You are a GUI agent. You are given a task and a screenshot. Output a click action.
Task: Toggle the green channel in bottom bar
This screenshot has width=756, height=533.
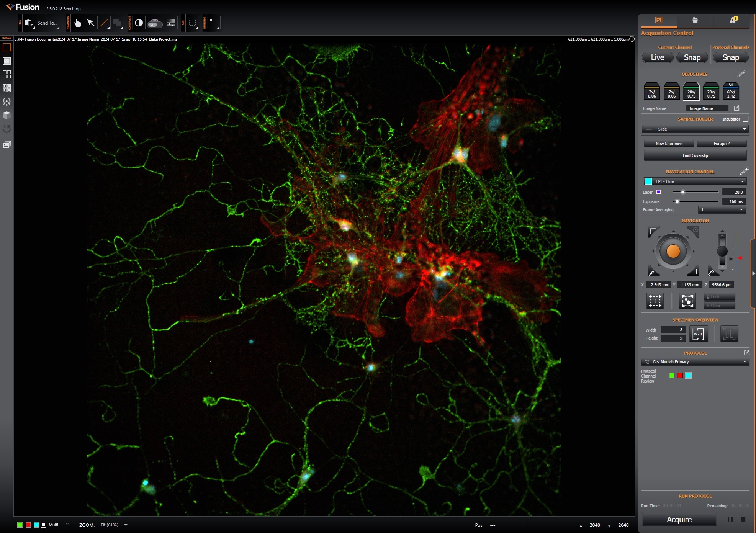20,525
